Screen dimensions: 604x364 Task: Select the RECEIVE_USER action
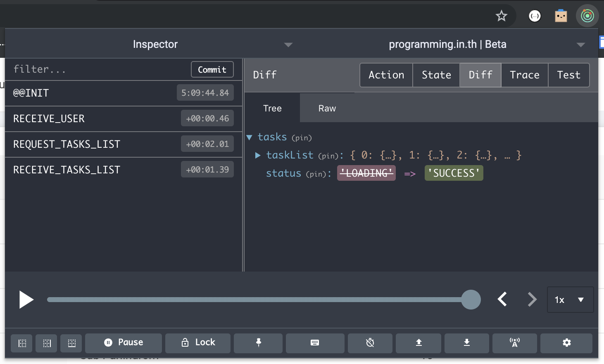pos(124,119)
